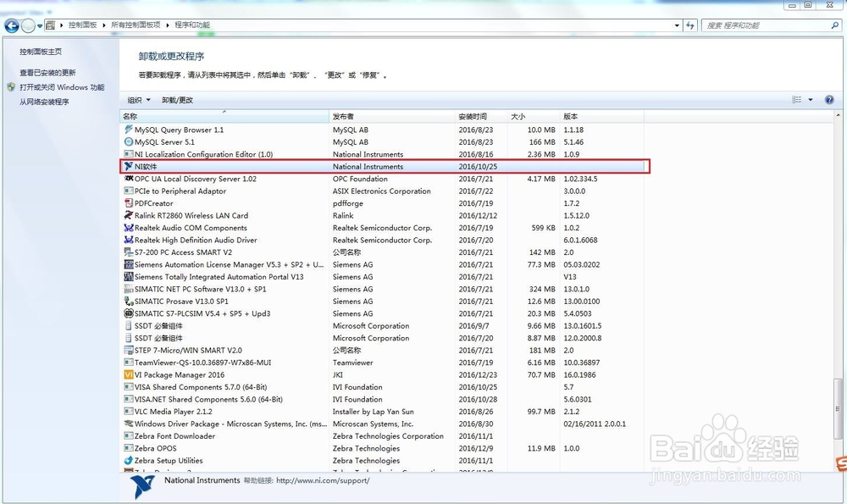The image size is (847, 504).
Task: Click Zebra Setup Utilities icon
Action: click(129, 460)
